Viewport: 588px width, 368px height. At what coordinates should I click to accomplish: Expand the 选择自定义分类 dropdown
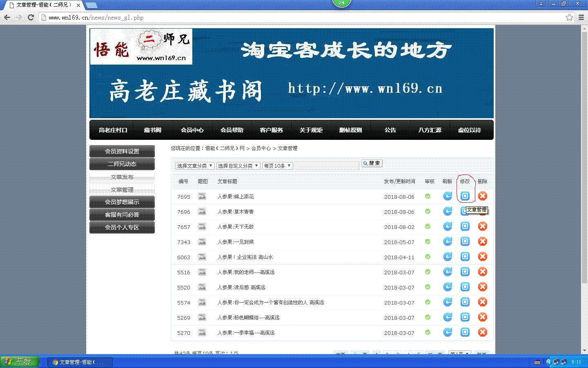tap(238, 166)
